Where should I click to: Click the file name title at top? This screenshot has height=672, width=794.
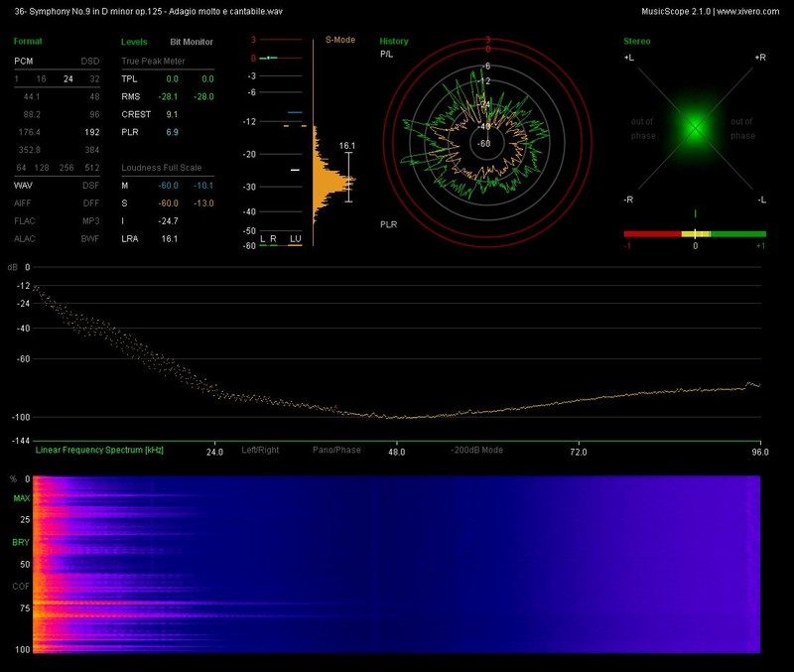[x=148, y=11]
